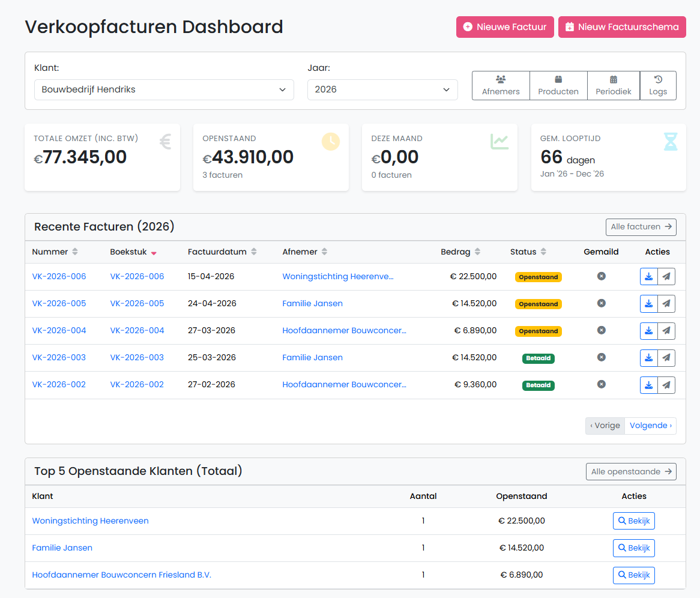Click the hourglass icon on Gem. Looptijd card
The height and width of the screenshot is (598, 700).
(x=671, y=142)
